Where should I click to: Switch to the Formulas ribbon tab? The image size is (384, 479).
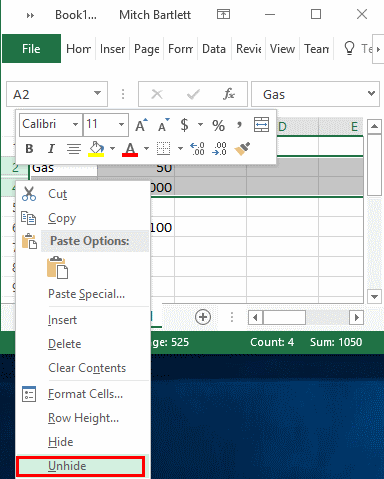(x=181, y=49)
